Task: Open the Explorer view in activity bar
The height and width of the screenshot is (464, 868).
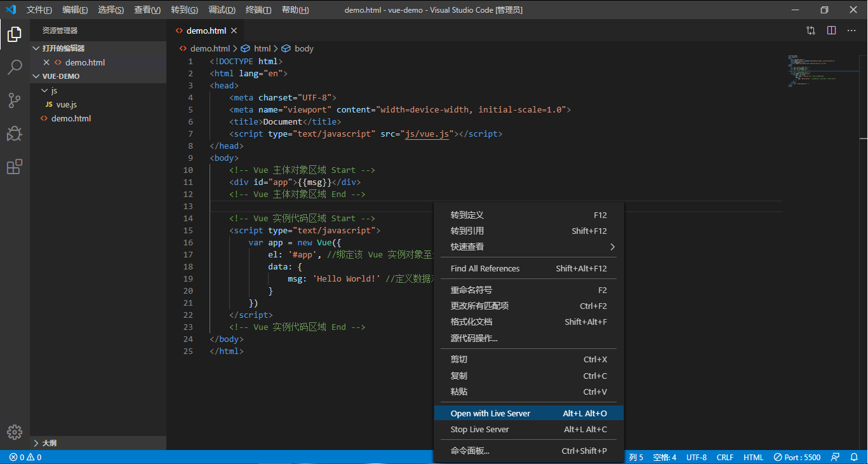Action: point(15,34)
